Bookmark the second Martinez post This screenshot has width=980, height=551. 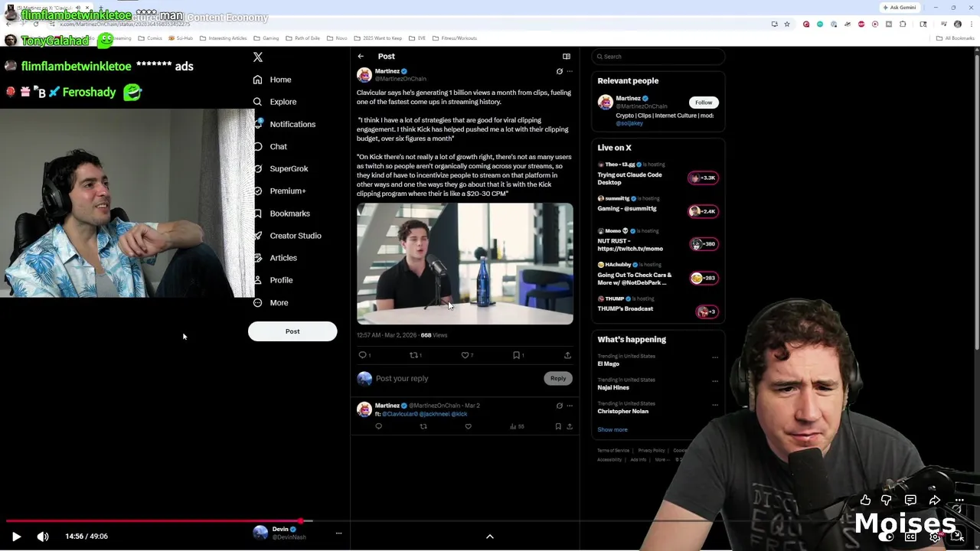tap(558, 426)
